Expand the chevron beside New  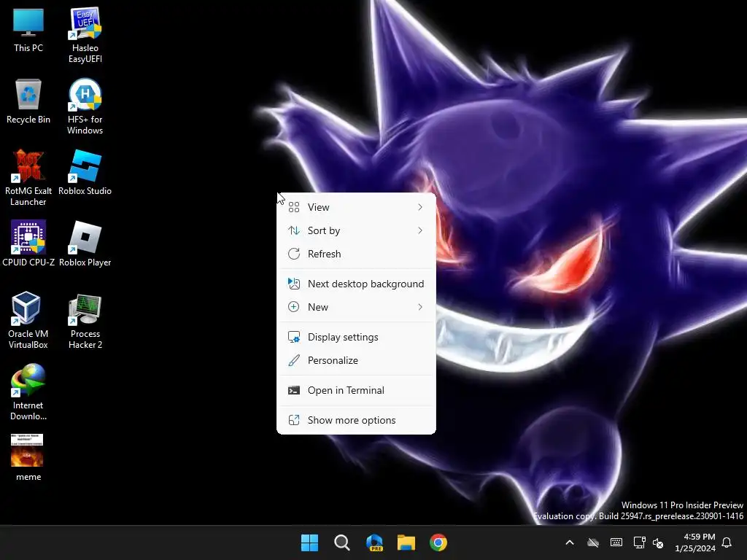(420, 307)
